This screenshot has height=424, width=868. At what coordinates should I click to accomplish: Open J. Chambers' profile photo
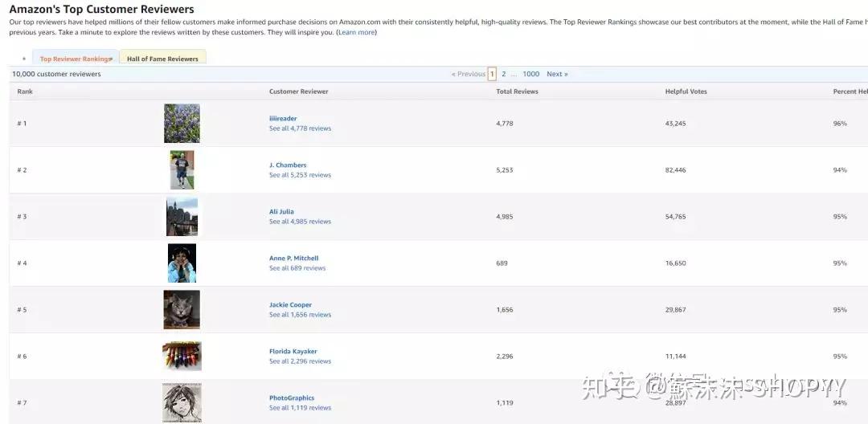[x=182, y=169]
